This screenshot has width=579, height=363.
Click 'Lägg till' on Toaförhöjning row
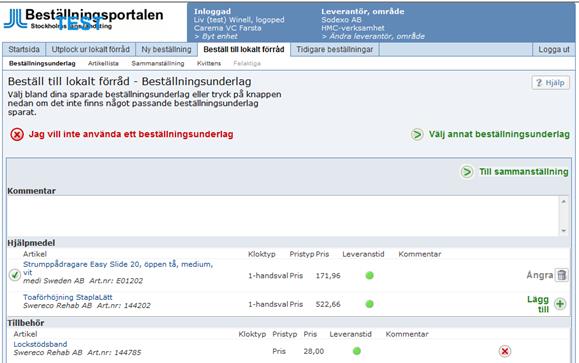click(x=538, y=304)
